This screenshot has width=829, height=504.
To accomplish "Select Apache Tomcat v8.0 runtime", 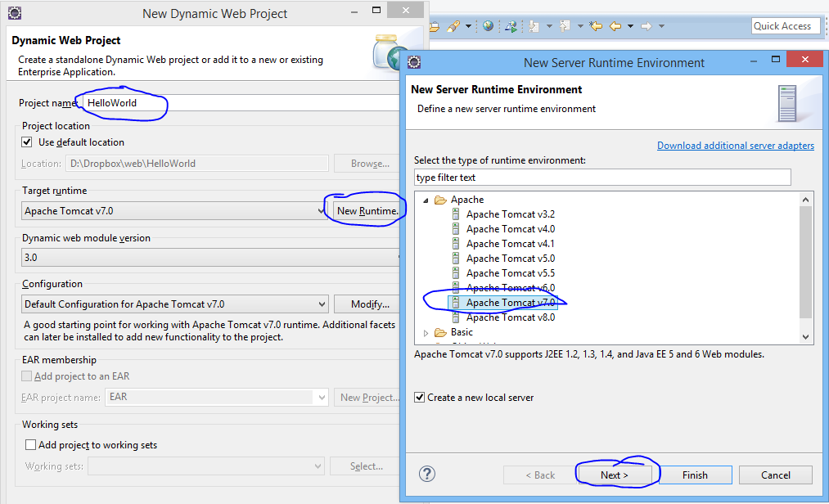I will tap(510, 317).
